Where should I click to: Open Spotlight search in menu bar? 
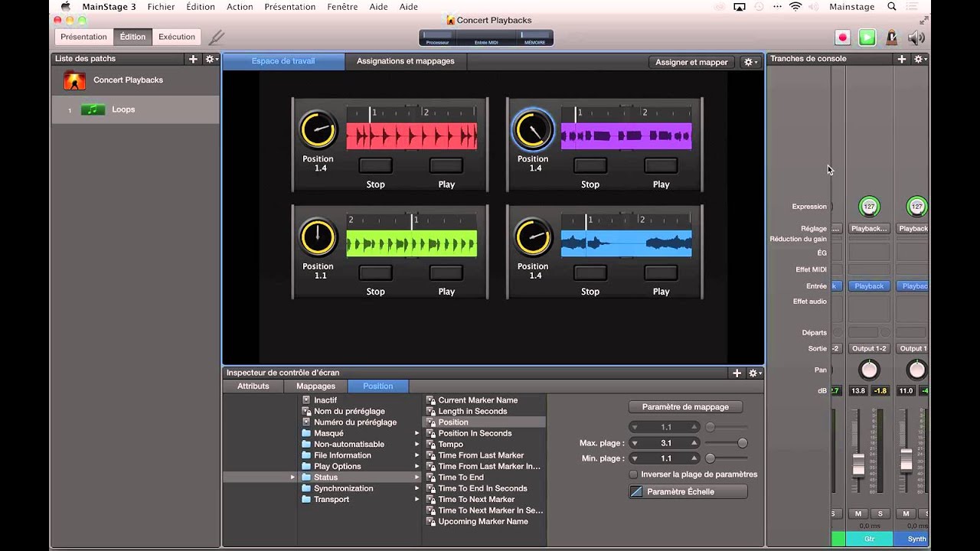[x=892, y=7]
